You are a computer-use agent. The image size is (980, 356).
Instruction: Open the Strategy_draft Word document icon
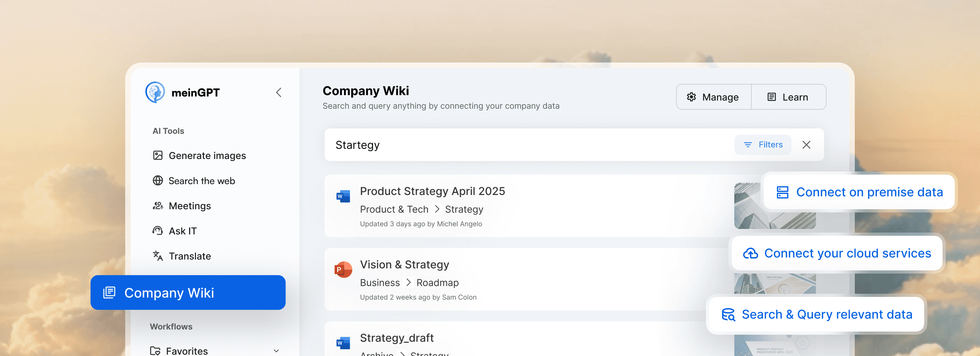pos(343,343)
